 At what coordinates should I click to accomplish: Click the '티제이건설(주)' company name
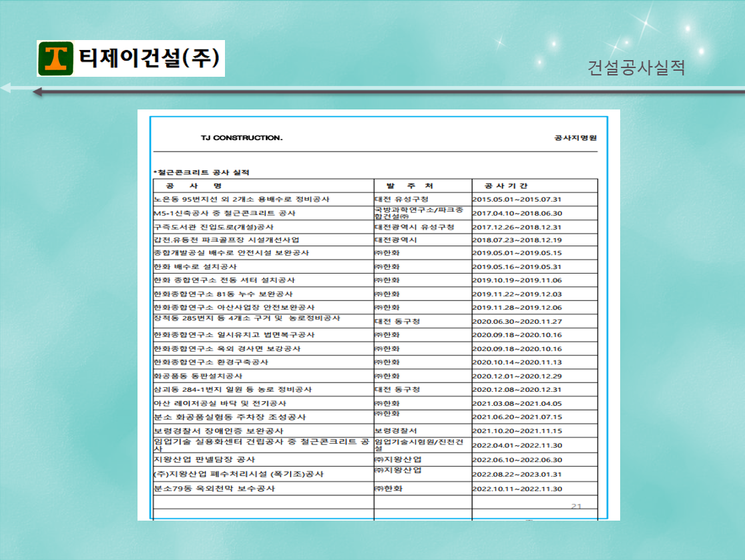click(149, 58)
